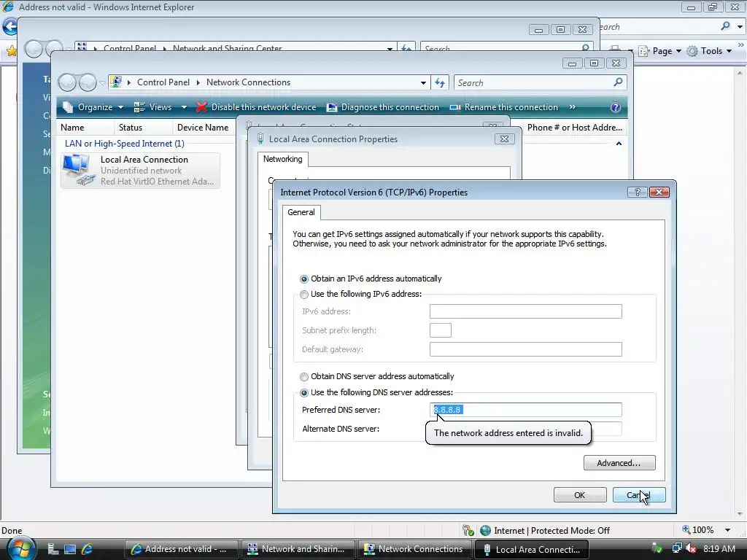Open the Windows Start orb
This screenshot has width=747, height=560.
(21, 548)
